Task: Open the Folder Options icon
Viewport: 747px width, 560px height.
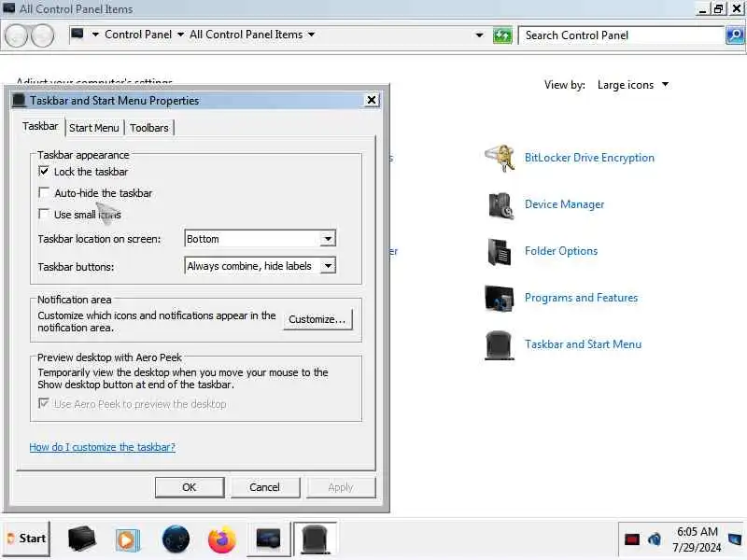Action: click(500, 251)
